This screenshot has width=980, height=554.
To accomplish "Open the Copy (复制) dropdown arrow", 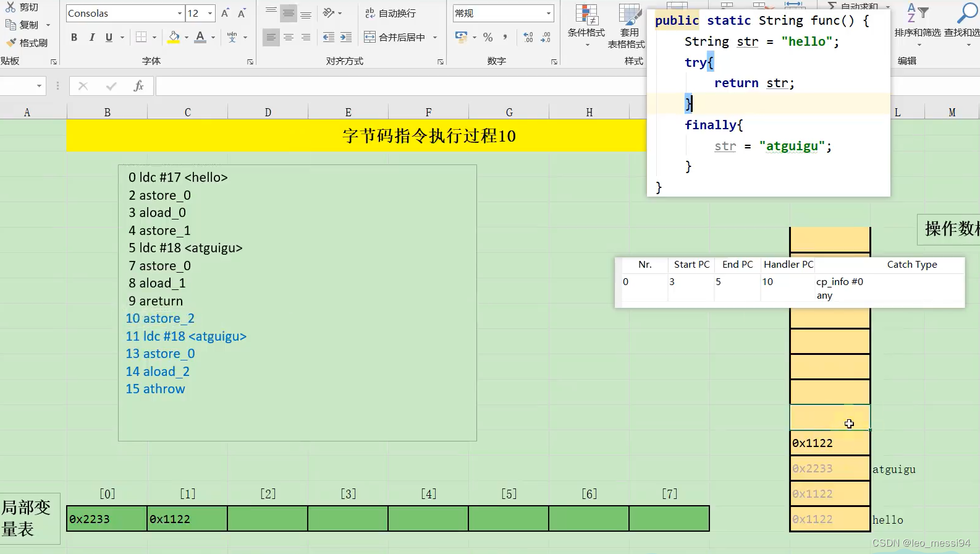I will (48, 25).
